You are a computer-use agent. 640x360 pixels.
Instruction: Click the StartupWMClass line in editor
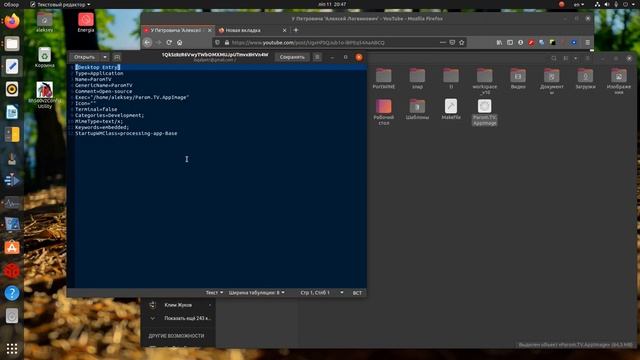click(126, 133)
